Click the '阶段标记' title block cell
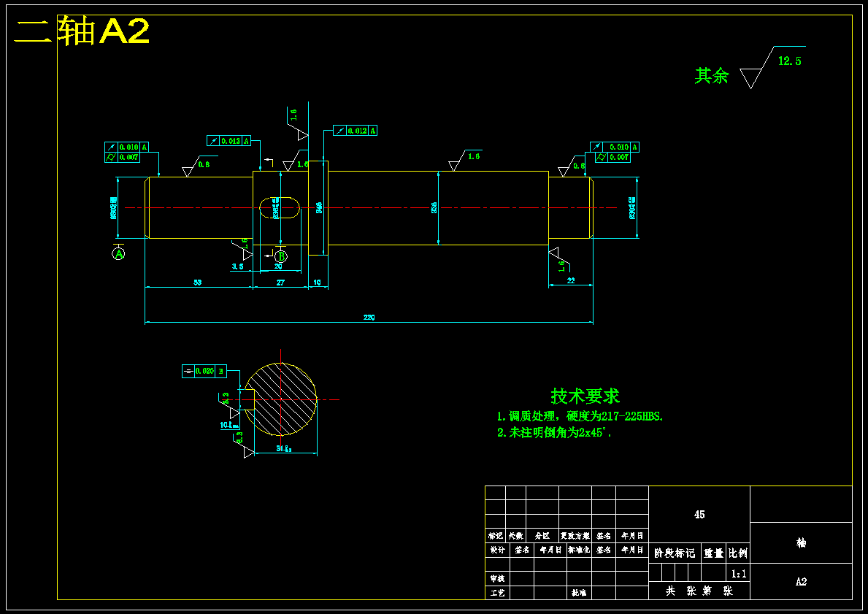868x614 pixels. [x=675, y=553]
